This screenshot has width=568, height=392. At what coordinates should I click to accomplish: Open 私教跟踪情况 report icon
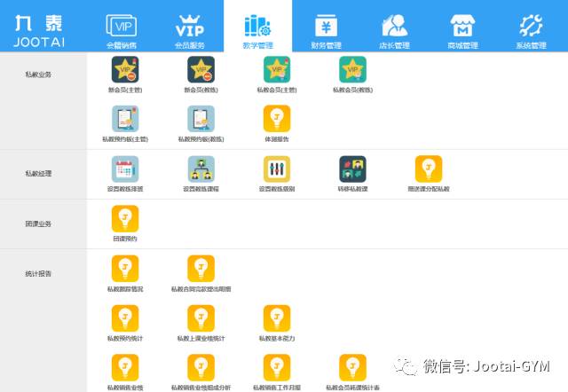125,269
